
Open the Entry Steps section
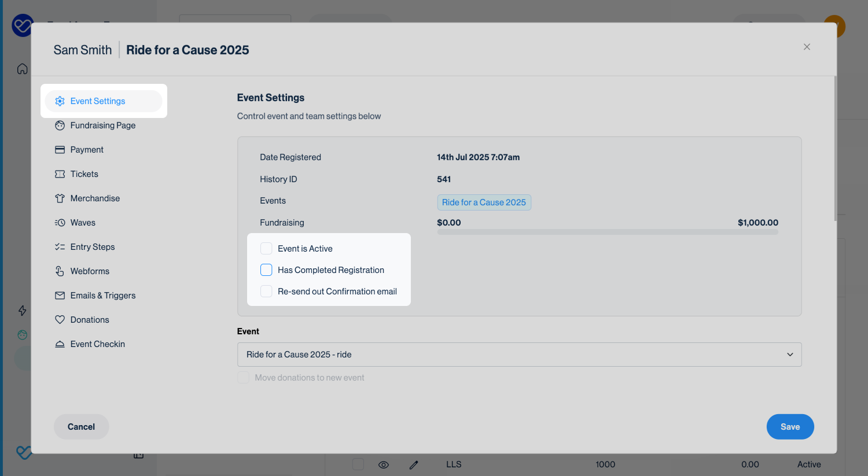click(x=92, y=247)
